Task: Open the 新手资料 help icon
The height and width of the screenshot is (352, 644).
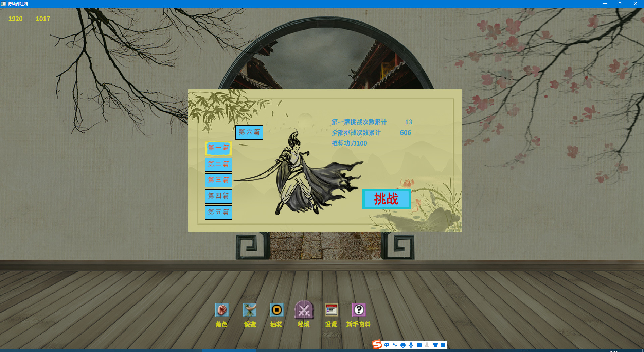Action: pyautogui.click(x=359, y=310)
